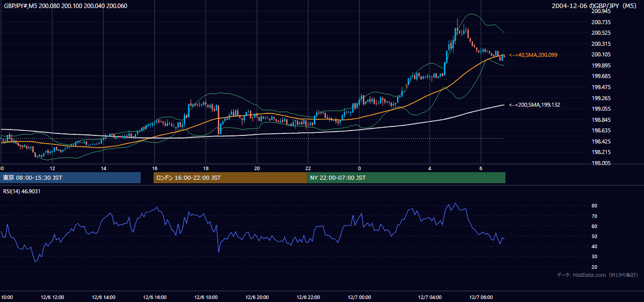The height and width of the screenshot is (302, 644).
Task: Click price axis value 199.895
Action: coord(600,65)
